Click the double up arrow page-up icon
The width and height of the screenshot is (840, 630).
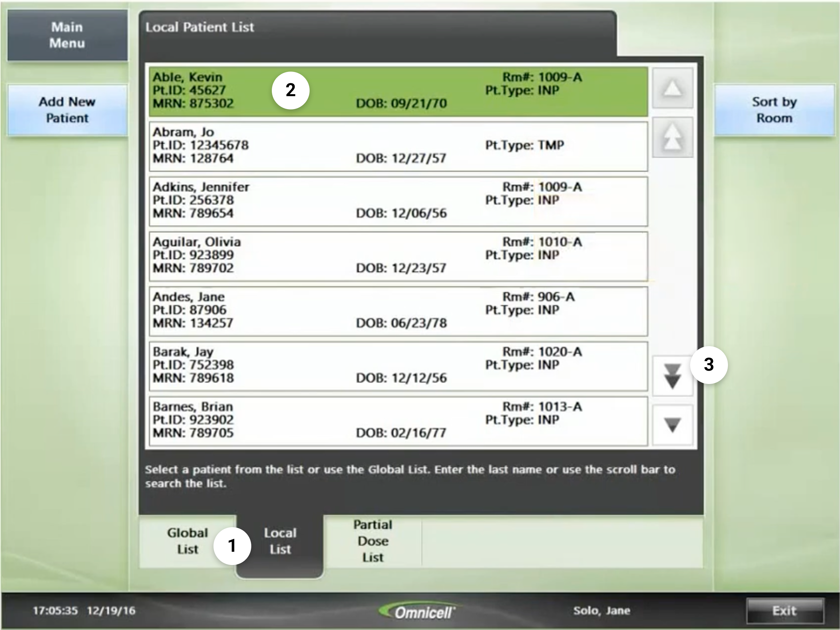(673, 138)
